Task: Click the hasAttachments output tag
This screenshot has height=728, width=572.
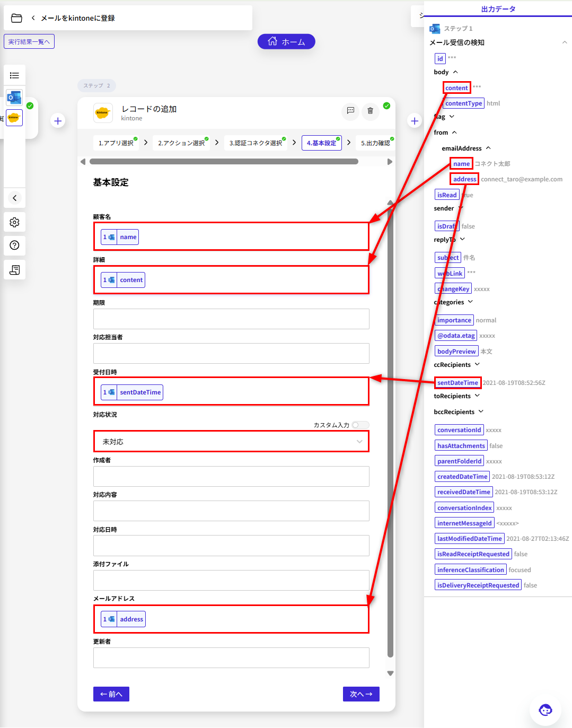Action: pyautogui.click(x=461, y=446)
